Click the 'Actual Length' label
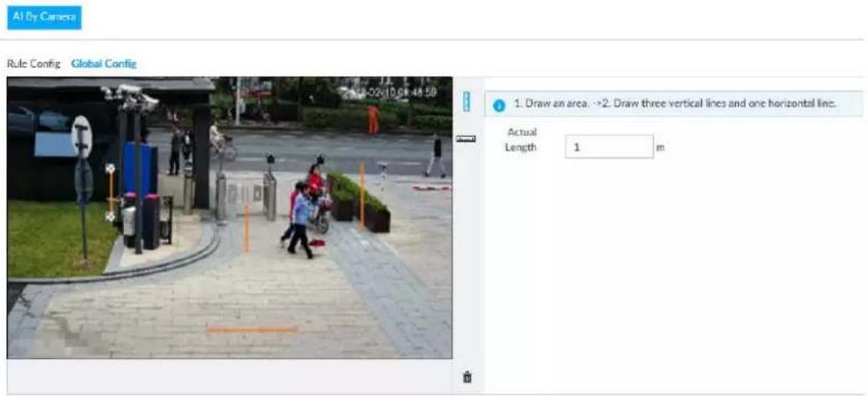The image size is (868, 396). click(x=521, y=140)
